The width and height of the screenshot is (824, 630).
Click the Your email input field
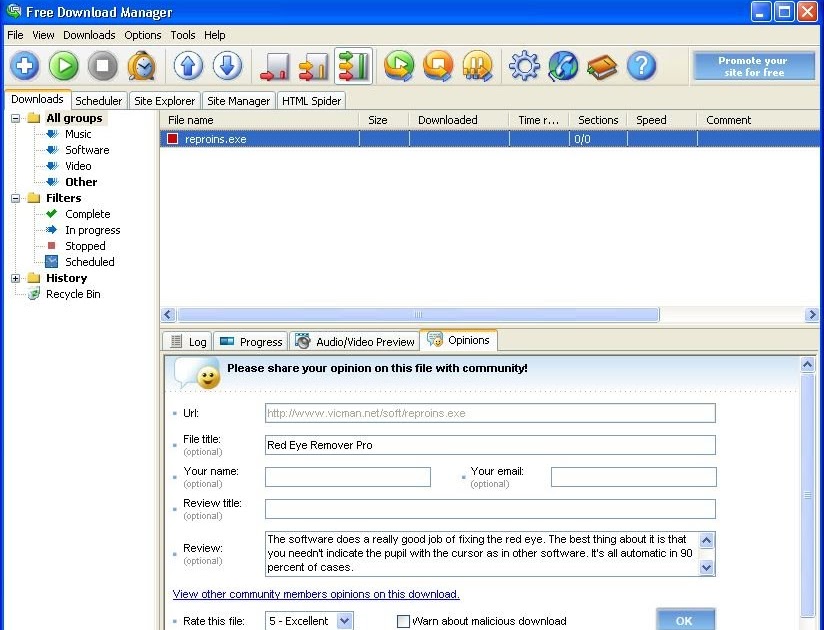(634, 477)
